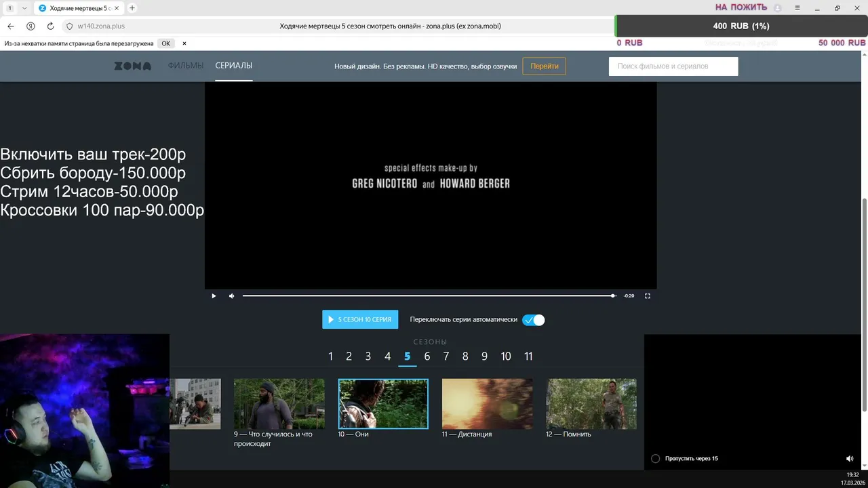Click the Пропустить через 15 skip control
Image resolution: width=868 pixels, height=488 pixels.
[685, 459]
